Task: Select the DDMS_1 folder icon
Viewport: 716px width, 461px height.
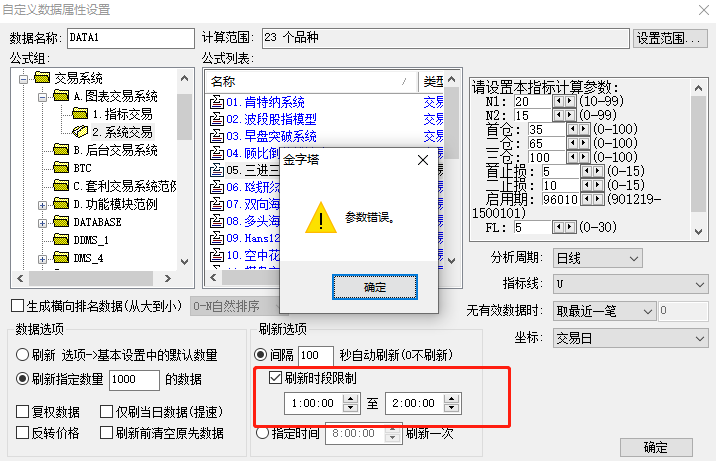Action: tap(61, 239)
